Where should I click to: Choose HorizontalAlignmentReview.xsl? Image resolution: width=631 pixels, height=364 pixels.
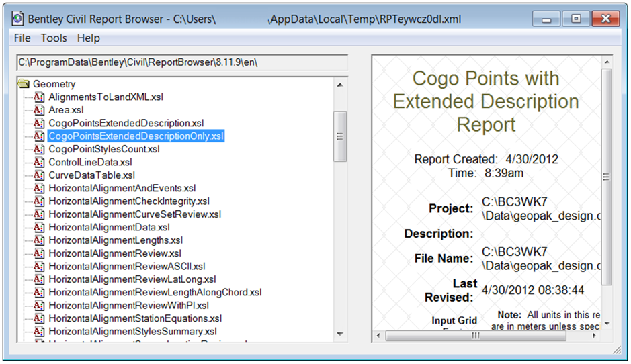click(x=115, y=253)
